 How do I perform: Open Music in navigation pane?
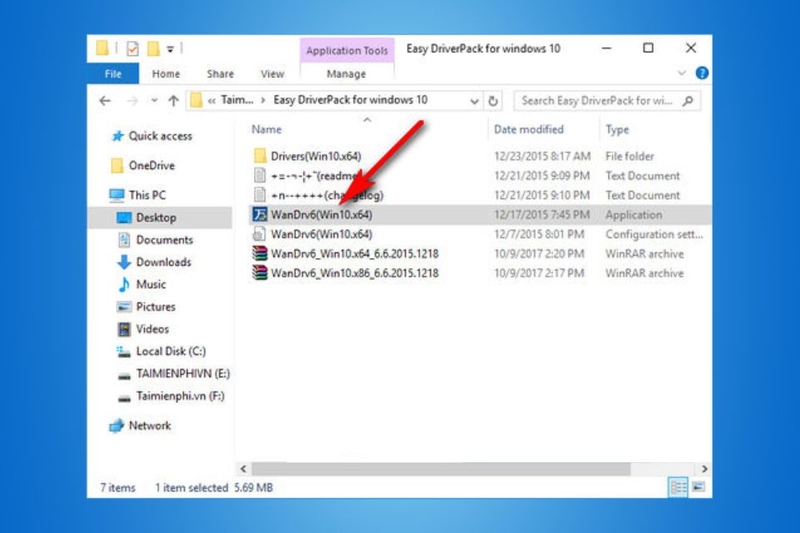click(x=151, y=285)
